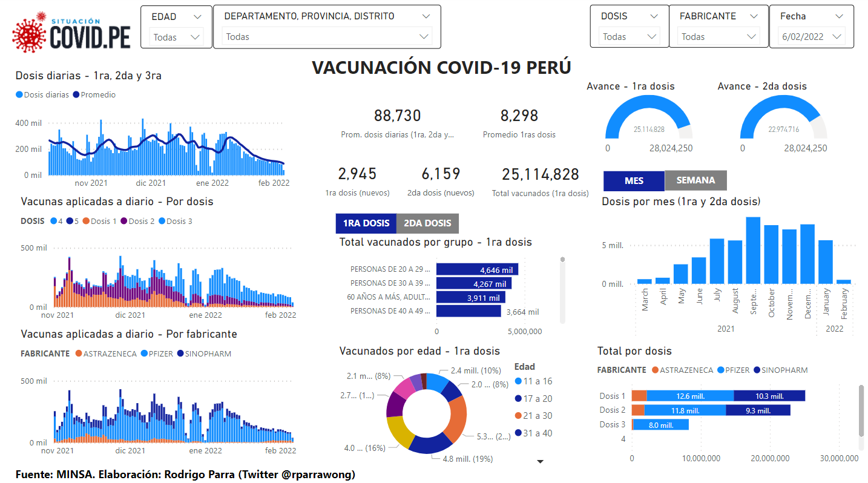Click the 2,945 '1ra dosis (nuevos)' card
This screenshot has height=483, width=868.
click(x=357, y=182)
